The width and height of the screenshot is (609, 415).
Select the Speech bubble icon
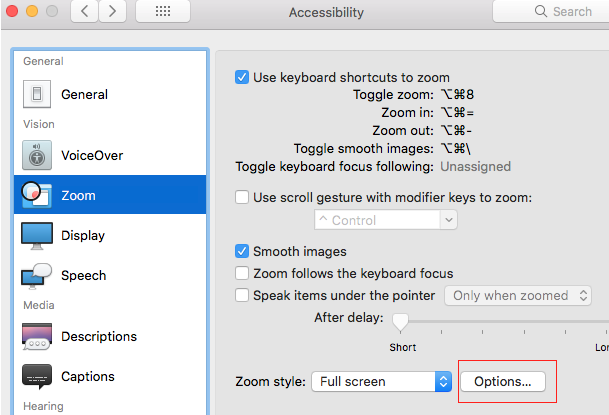pos(37,275)
